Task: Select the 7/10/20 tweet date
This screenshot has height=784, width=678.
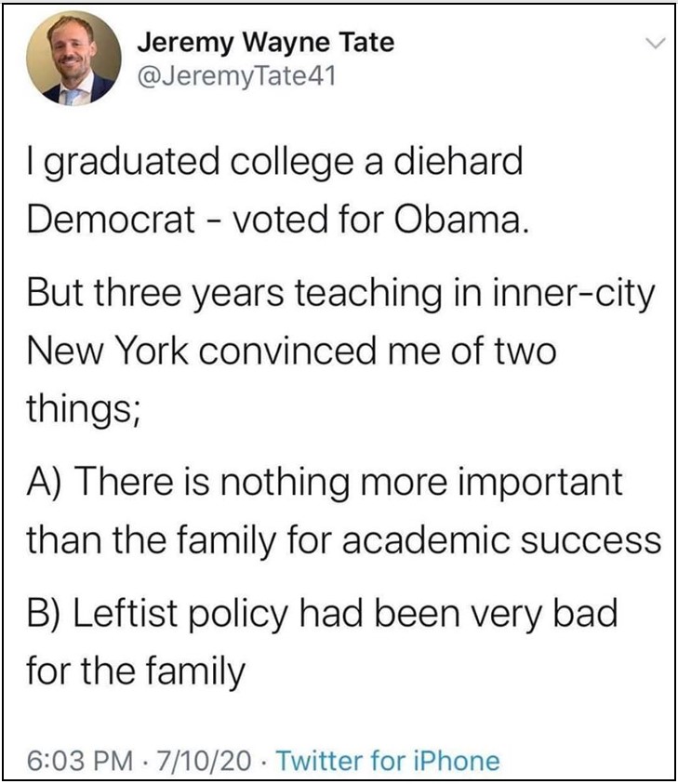Action: click(205, 761)
